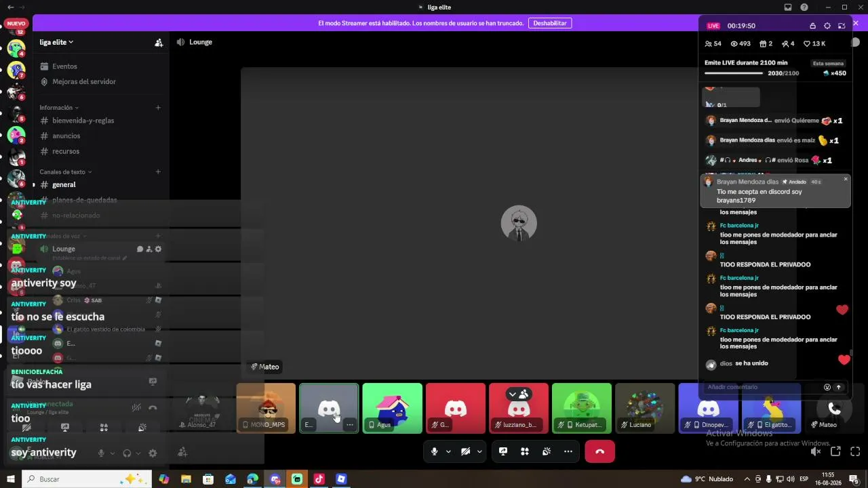Open Microsoft Edge from the taskbar
This screenshot has width=868, height=488.
pos(252,479)
